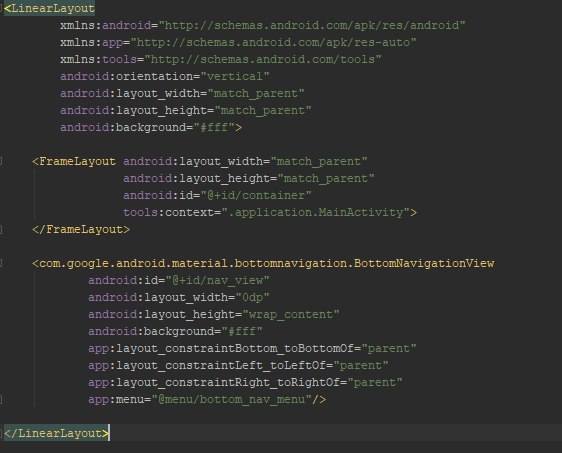This screenshot has width=562, height=453.
Task: Click the "@menu/bottom_nav_menu" resource reference
Action: pos(232,399)
